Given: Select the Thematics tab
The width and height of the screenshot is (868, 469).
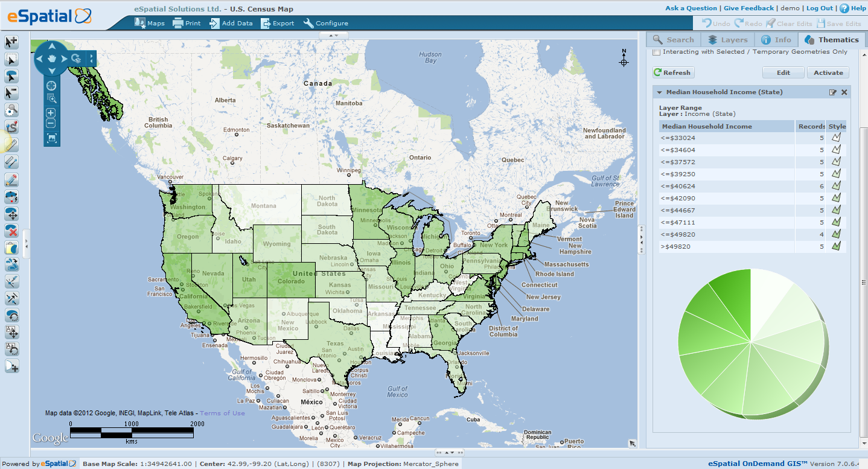Looking at the screenshot, I should [x=831, y=40].
